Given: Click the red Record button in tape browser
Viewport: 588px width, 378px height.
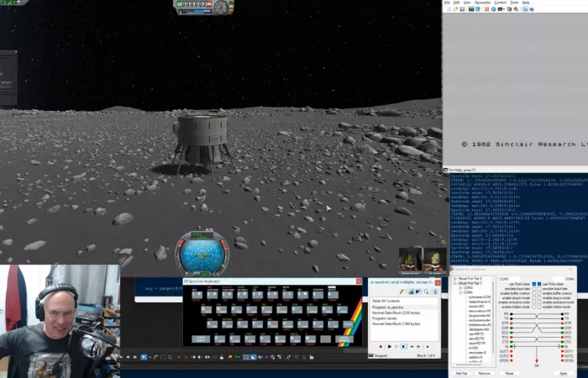Looking at the screenshot, I should 381,346.
